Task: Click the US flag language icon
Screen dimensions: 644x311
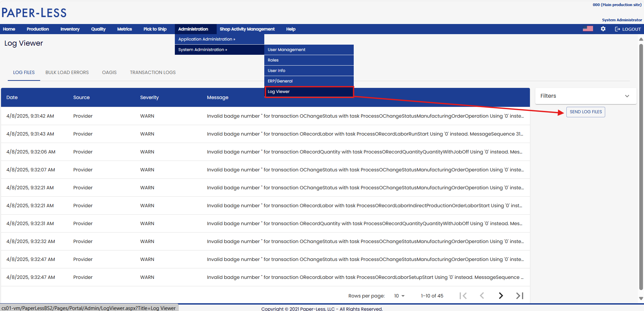Action: click(588, 29)
